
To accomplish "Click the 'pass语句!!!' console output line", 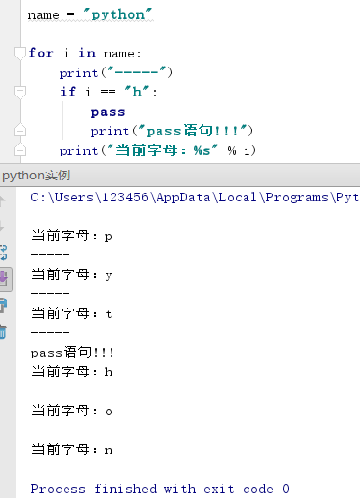I will [72, 352].
